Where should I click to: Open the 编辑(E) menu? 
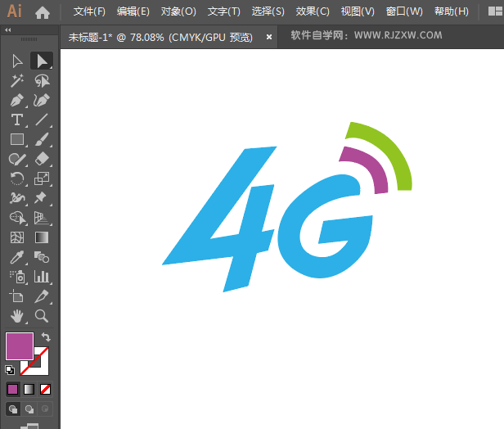click(133, 11)
